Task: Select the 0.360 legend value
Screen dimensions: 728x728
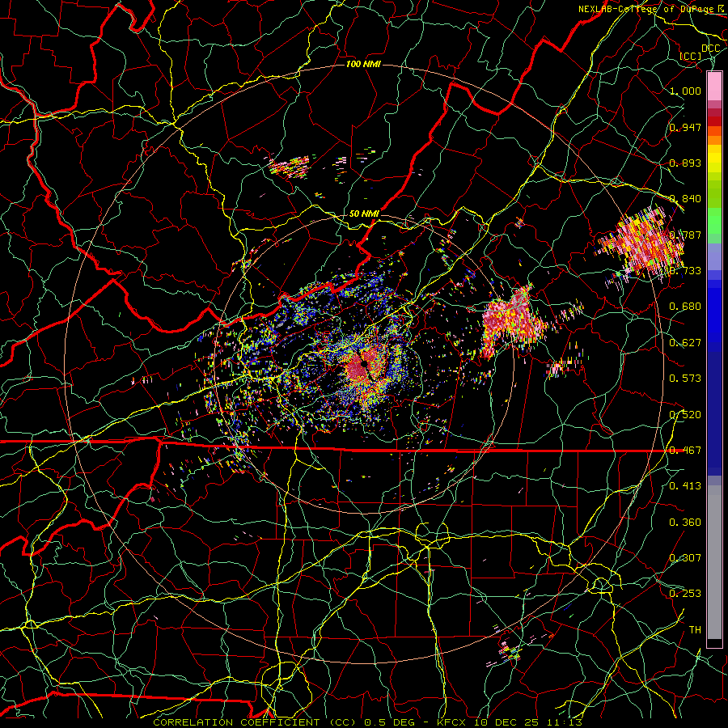Action: pos(685,523)
